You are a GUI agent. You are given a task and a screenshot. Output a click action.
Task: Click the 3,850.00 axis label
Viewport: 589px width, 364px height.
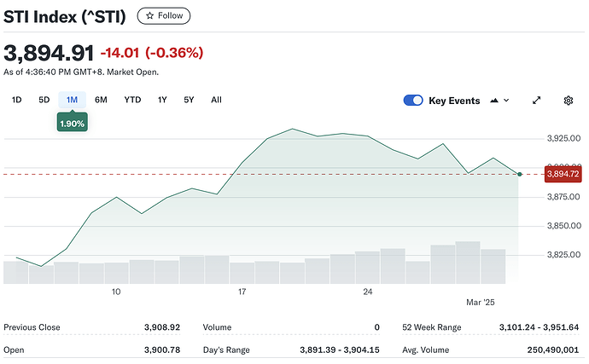click(563, 226)
